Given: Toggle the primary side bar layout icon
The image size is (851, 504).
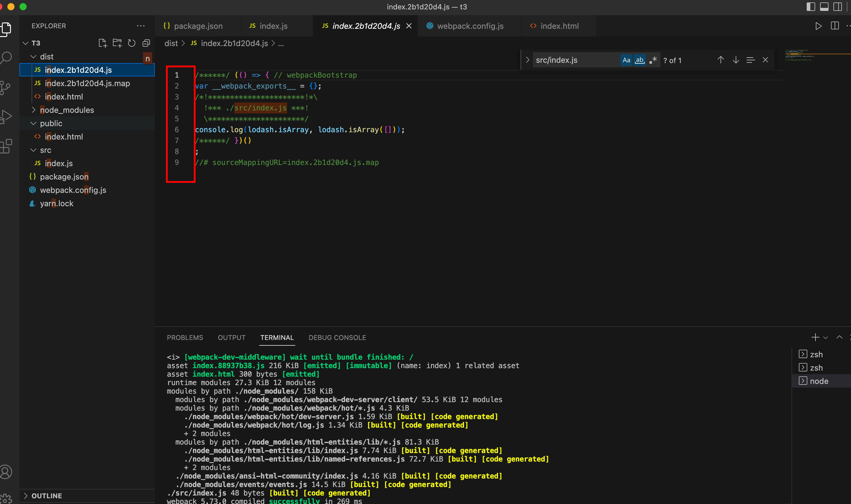Looking at the screenshot, I should point(811,7).
